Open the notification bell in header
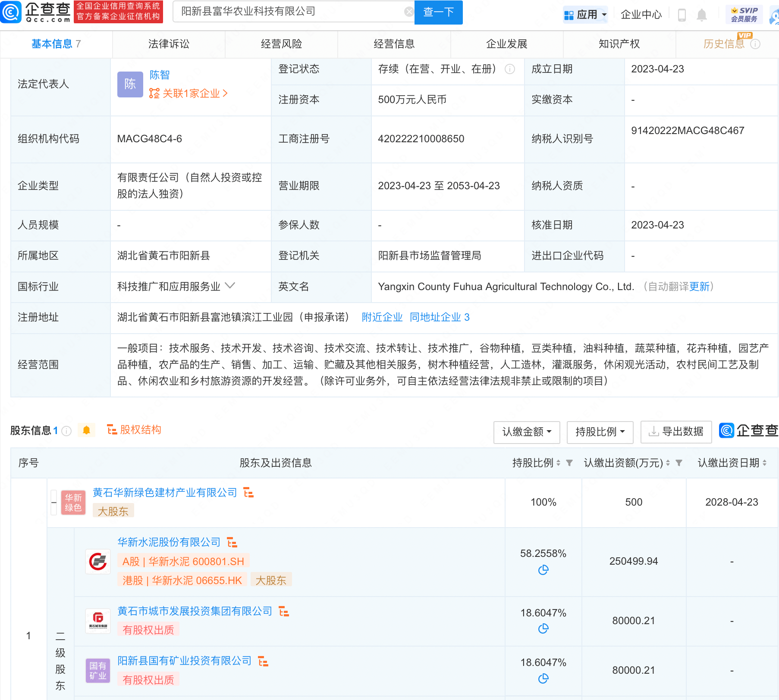779x700 pixels. tap(702, 15)
